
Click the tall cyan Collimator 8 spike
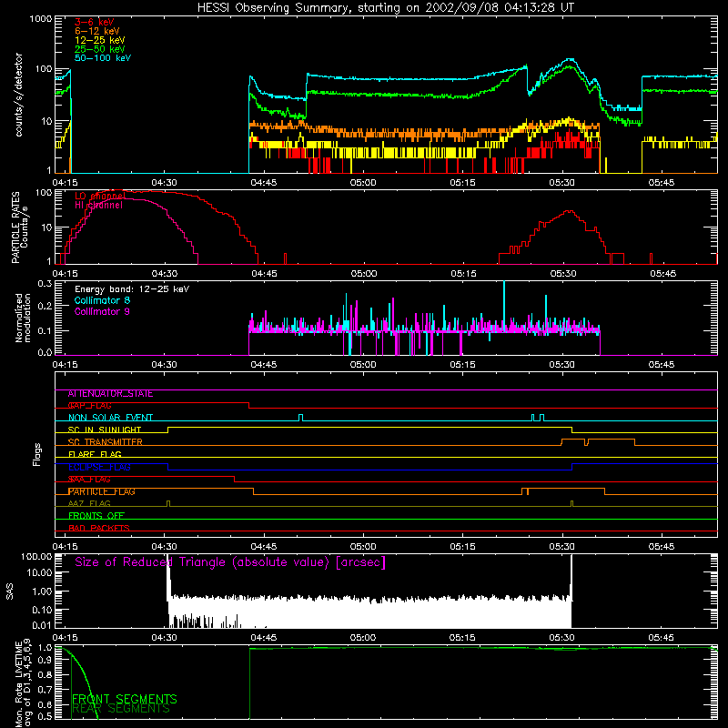(x=504, y=304)
